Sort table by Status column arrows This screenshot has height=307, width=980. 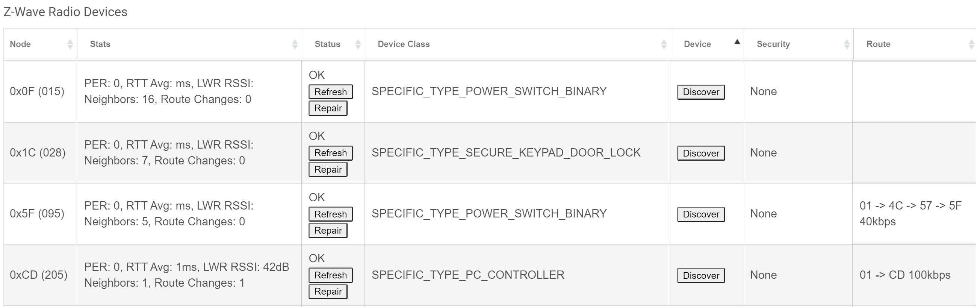[x=358, y=44]
